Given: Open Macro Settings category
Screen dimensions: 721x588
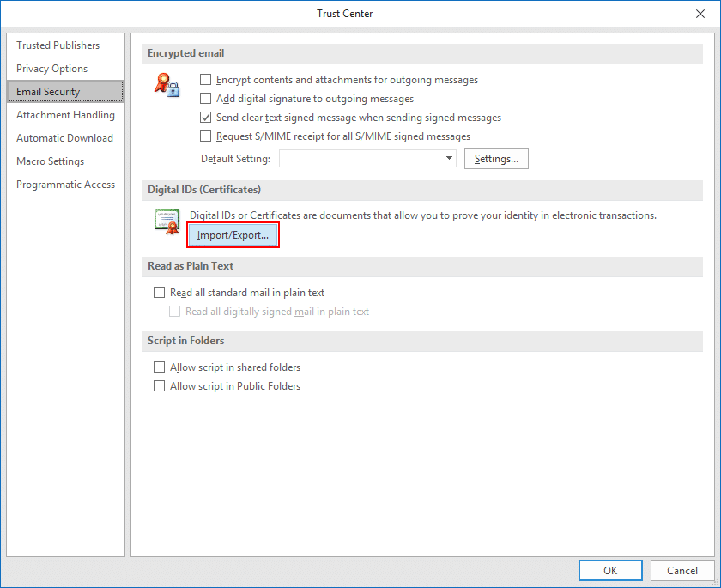Looking at the screenshot, I should (50, 161).
